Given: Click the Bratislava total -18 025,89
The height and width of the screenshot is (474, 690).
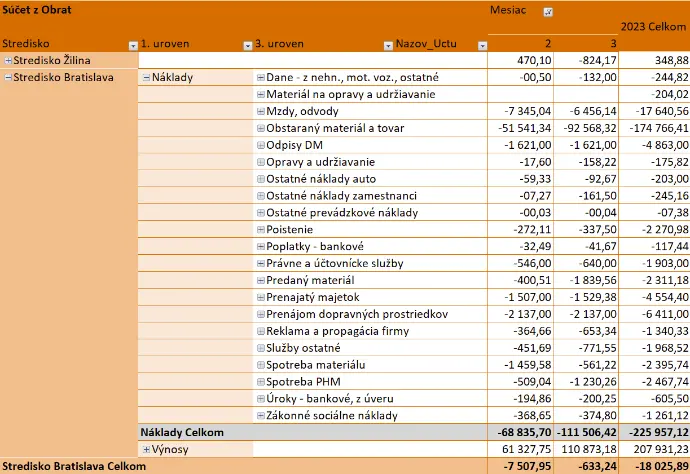Looking at the screenshot, I should (x=661, y=466).
